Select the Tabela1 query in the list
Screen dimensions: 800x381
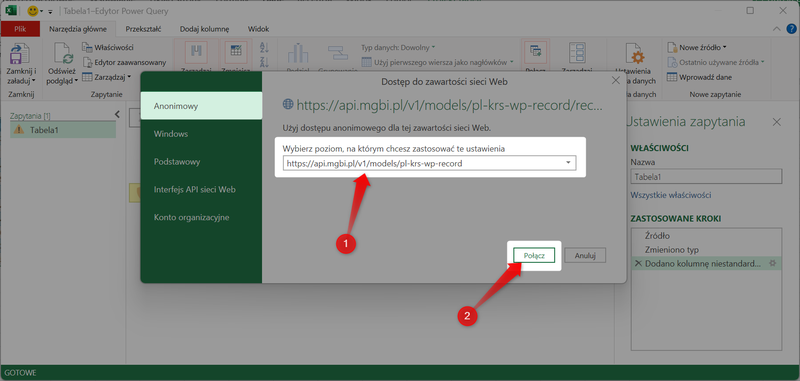pyautogui.click(x=63, y=130)
